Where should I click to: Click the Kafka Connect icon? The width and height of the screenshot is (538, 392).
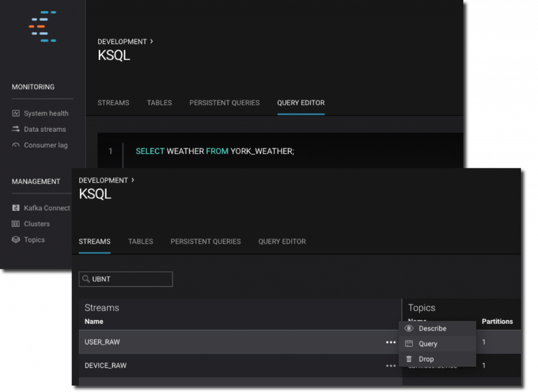(x=16, y=208)
